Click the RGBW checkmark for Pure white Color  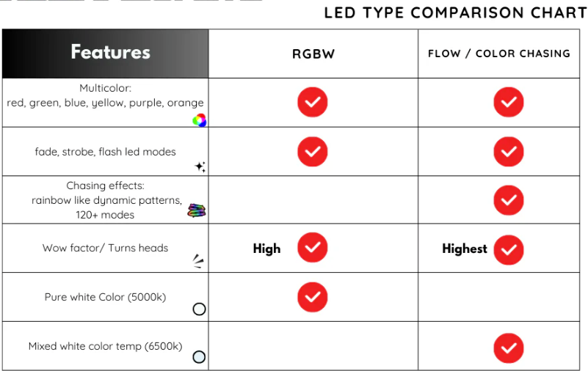pos(313,297)
